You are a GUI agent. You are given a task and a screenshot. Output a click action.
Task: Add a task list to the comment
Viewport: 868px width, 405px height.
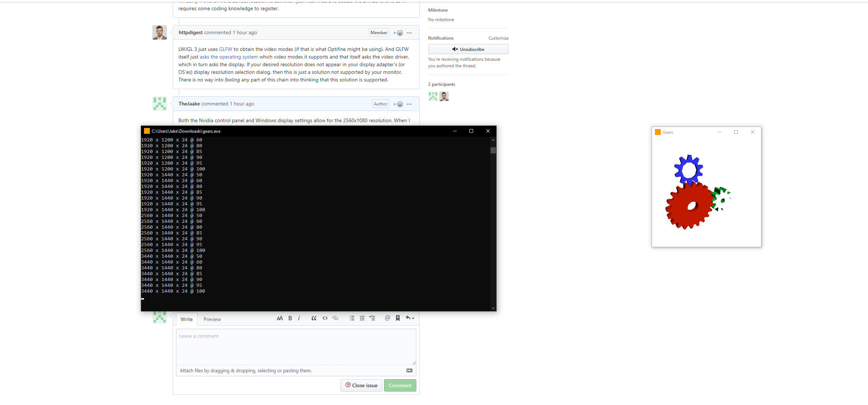tap(372, 318)
